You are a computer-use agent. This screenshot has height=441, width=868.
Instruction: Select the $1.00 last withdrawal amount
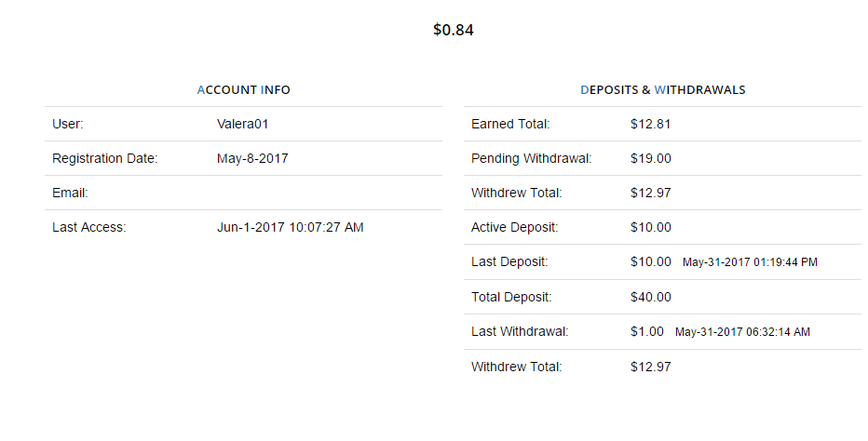click(x=646, y=331)
